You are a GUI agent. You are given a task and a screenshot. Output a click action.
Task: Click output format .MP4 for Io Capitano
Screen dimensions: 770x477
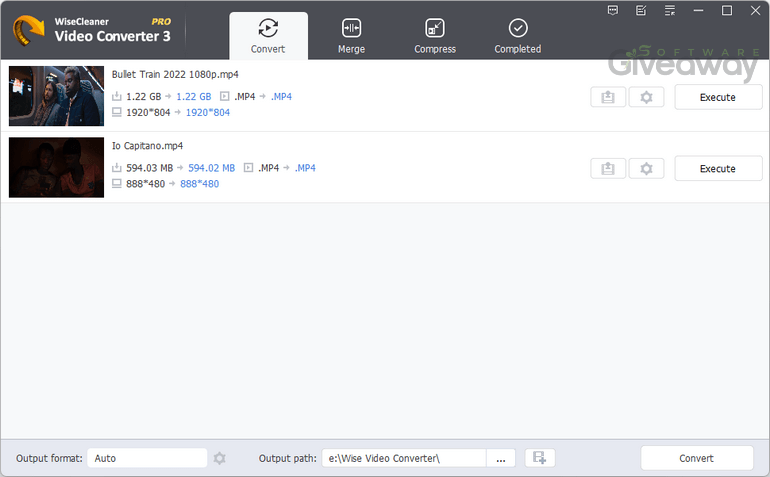click(x=305, y=168)
